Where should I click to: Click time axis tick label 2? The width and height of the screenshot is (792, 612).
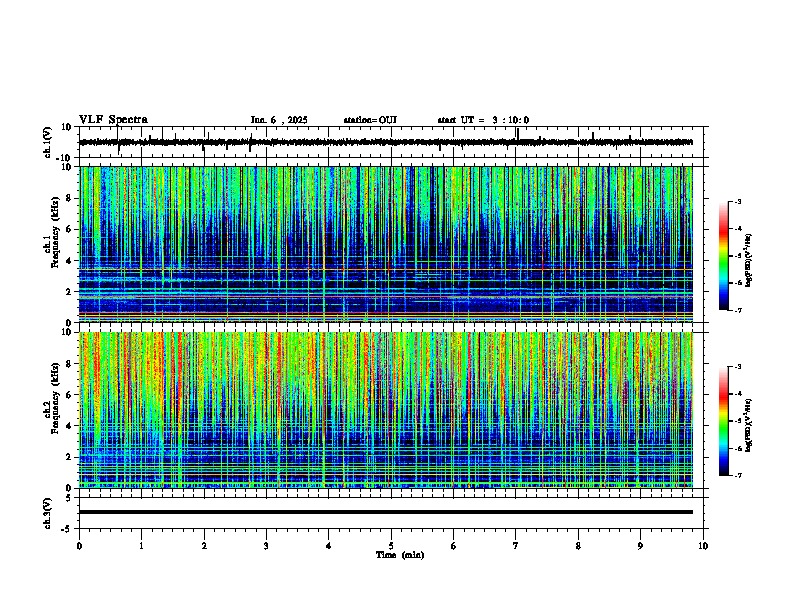click(x=204, y=546)
